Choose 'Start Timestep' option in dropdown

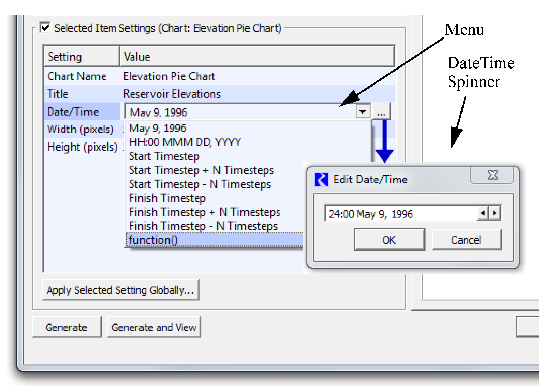164,156
